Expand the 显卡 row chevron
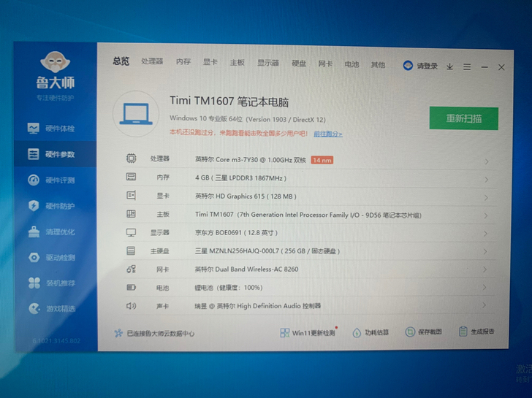 coord(486,198)
